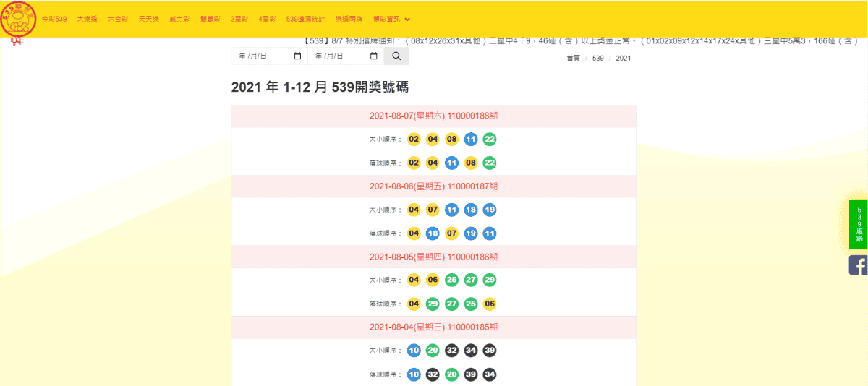Open the 大樂透 menu item
Viewport: 868px width, 386px height.
pos(87,19)
